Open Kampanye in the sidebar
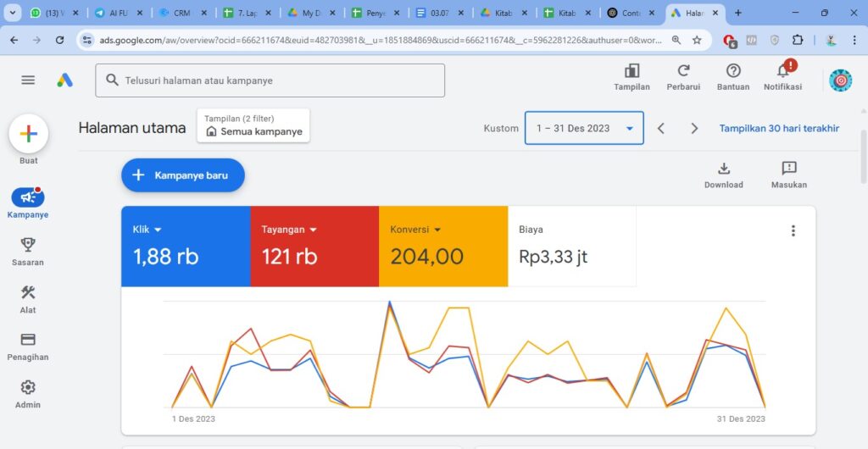868x449 pixels. point(28,197)
